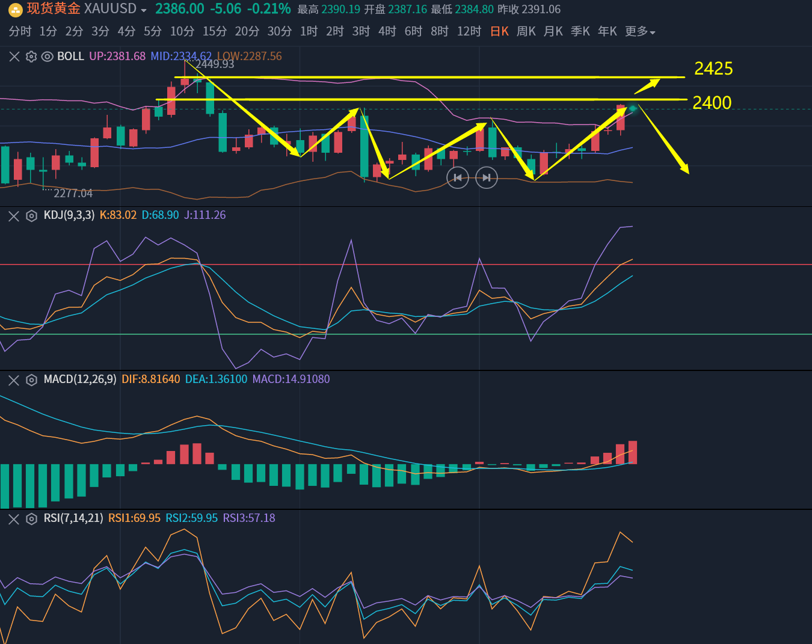Click the BOLL LOW:2287.56 value
The width and height of the screenshot is (812, 644).
tap(249, 57)
